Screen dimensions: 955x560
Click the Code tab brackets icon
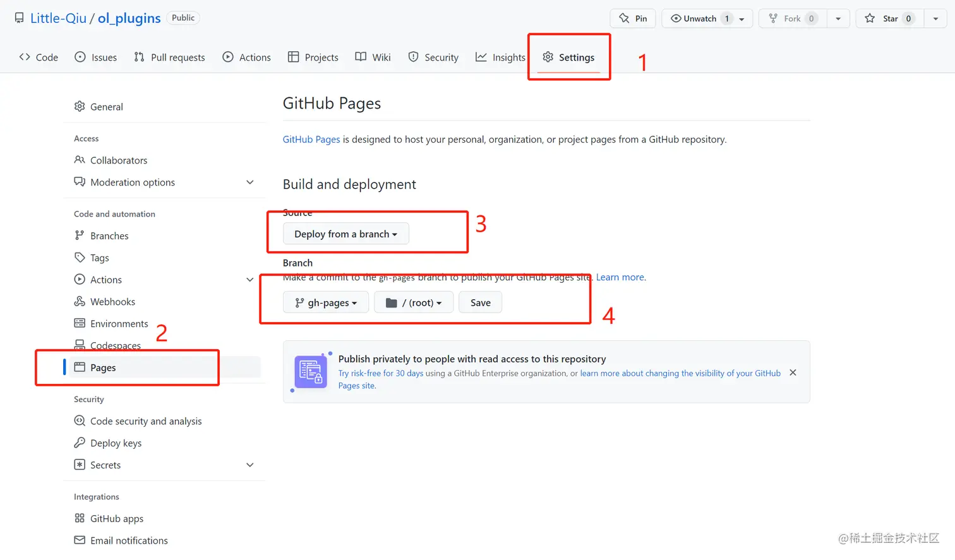pos(25,57)
